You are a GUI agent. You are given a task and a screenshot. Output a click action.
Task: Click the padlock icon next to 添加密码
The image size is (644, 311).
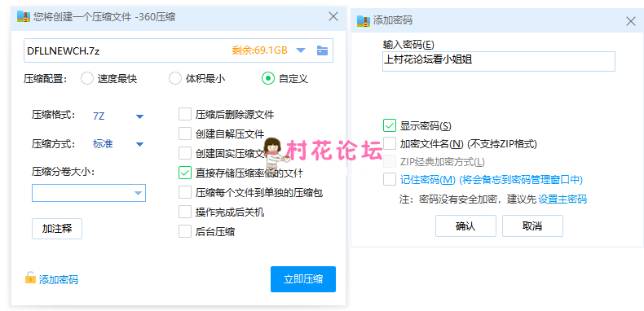point(30,278)
